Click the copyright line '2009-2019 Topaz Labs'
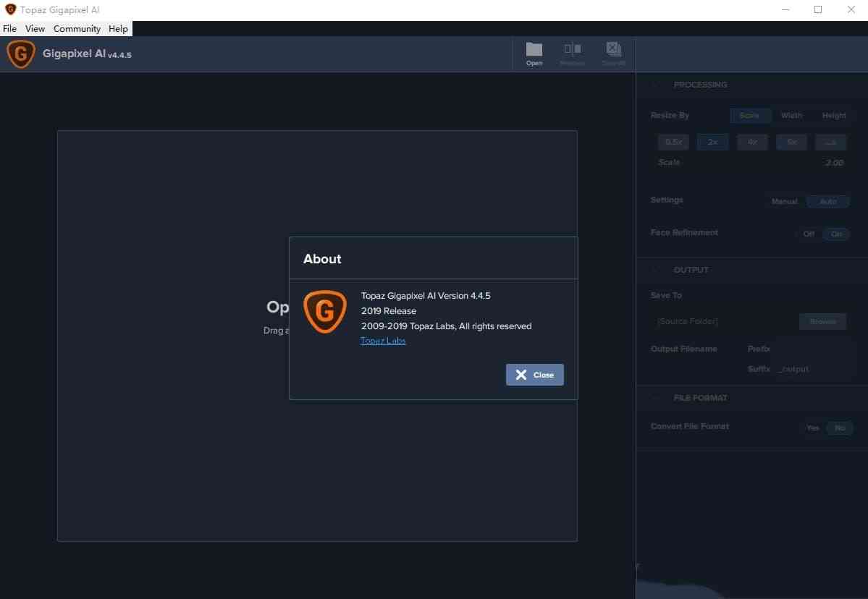Viewport: 868px width, 599px height. [446, 326]
